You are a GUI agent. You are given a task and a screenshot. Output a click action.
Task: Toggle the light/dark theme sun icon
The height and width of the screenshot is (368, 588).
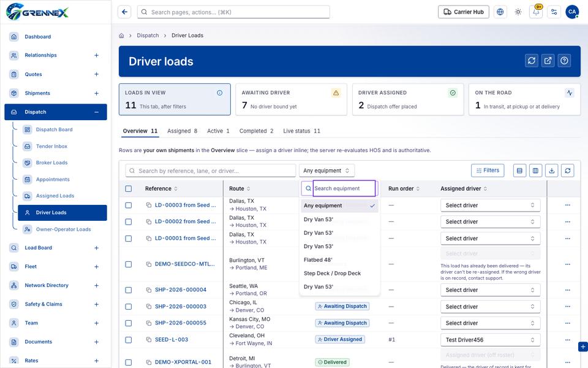tap(518, 12)
